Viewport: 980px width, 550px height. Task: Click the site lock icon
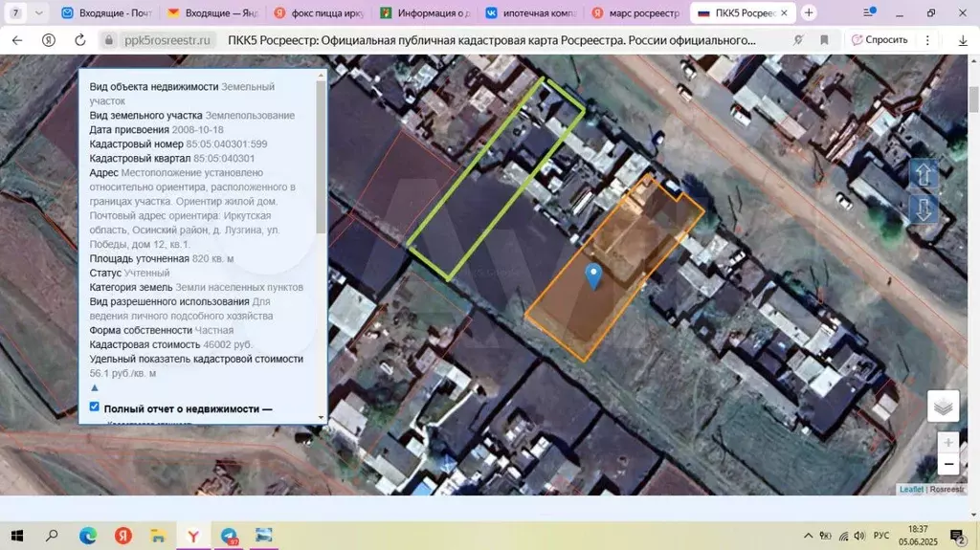109,40
